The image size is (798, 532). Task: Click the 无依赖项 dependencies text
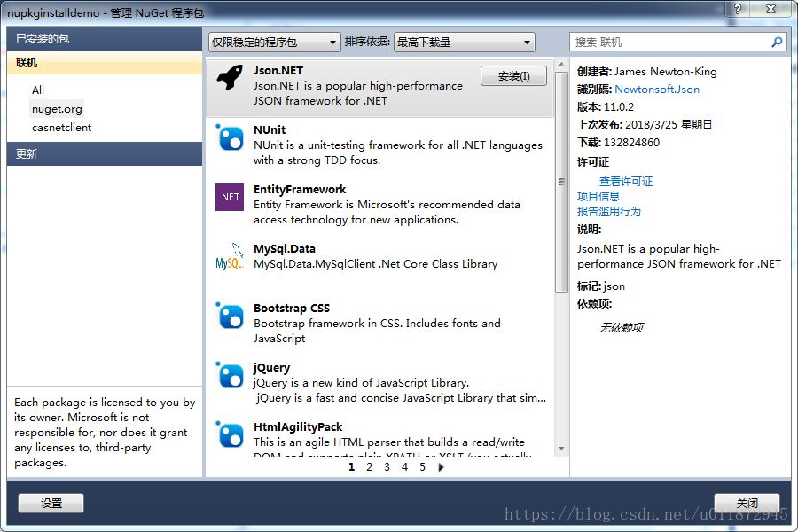coord(621,327)
